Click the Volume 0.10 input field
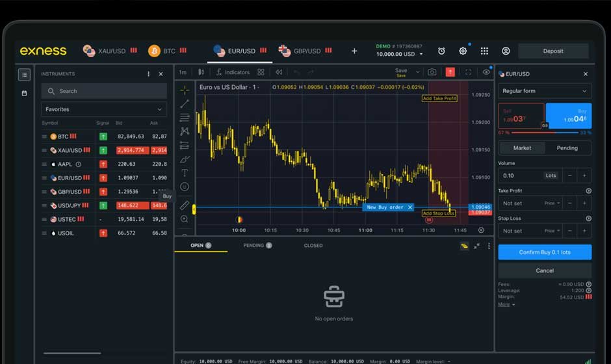 click(521, 175)
